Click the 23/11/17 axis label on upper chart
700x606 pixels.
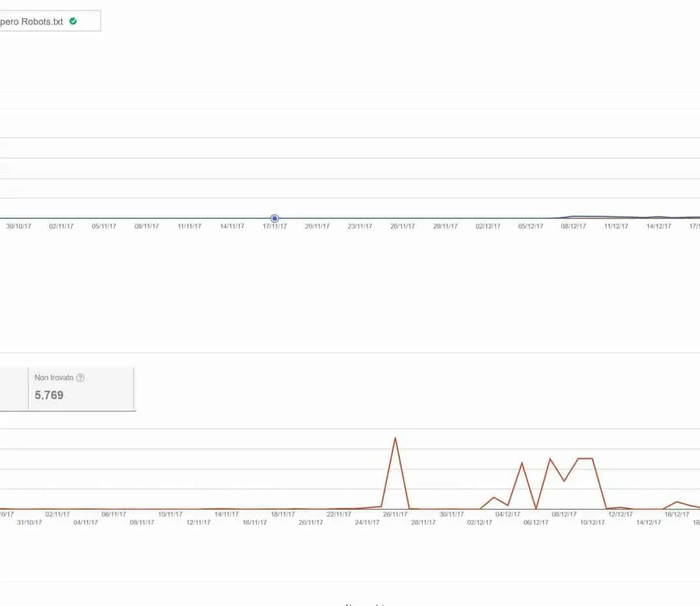tap(360, 226)
